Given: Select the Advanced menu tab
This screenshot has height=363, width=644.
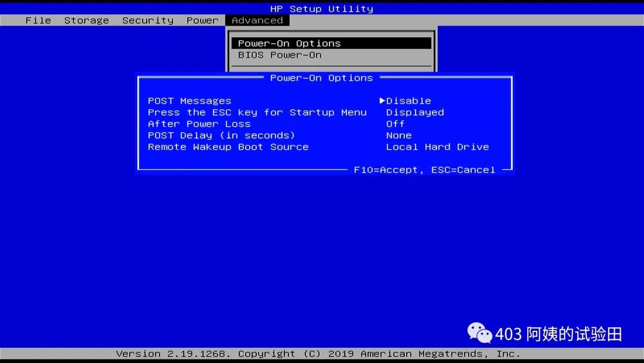Looking at the screenshot, I should [x=257, y=20].
